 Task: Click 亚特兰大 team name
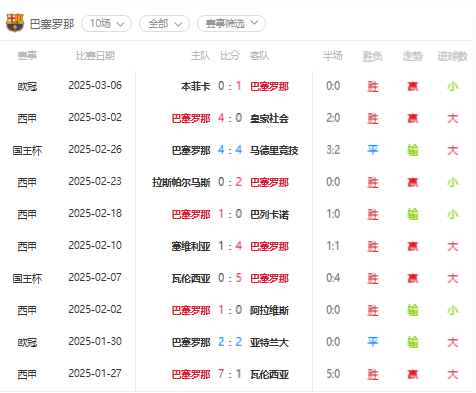(269, 342)
